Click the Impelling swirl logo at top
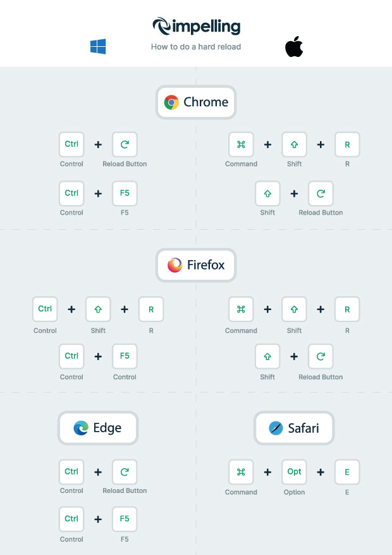Viewport: 392px width, 555px height. click(161, 26)
